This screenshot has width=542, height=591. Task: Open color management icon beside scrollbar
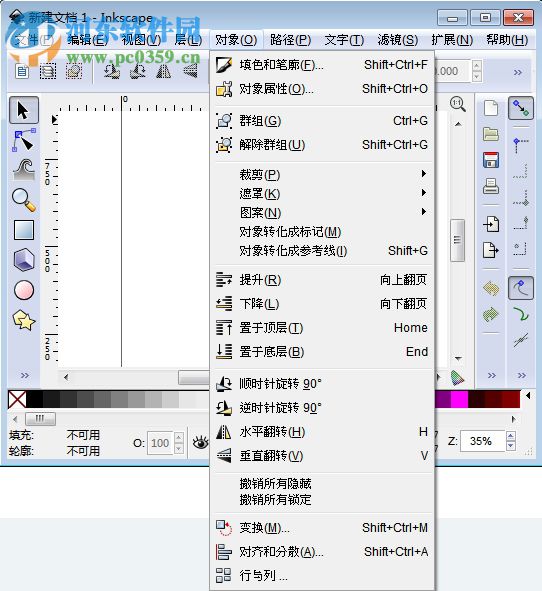pyautogui.click(x=458, y=378)
